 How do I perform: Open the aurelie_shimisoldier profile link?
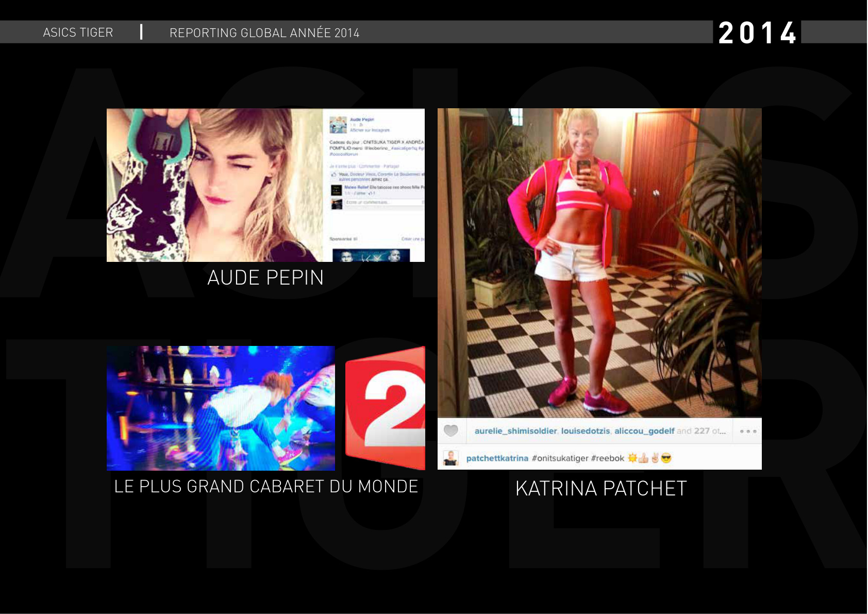coord(515,431)
